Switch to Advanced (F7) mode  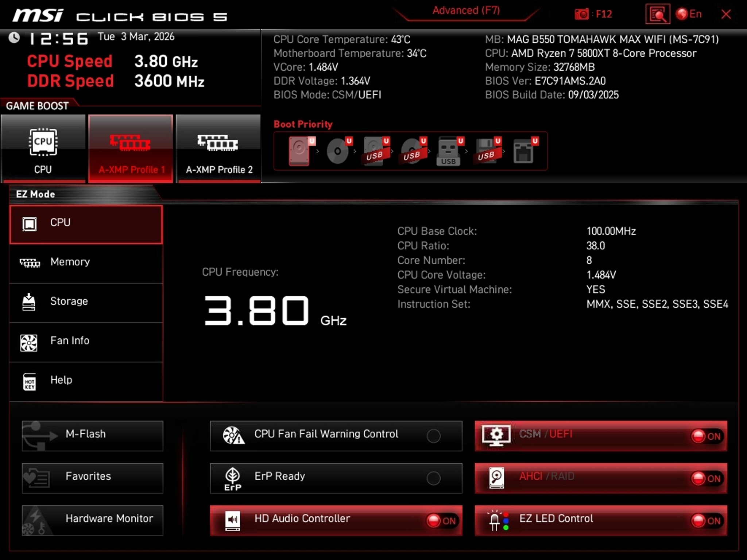click(x=466, y=11)
